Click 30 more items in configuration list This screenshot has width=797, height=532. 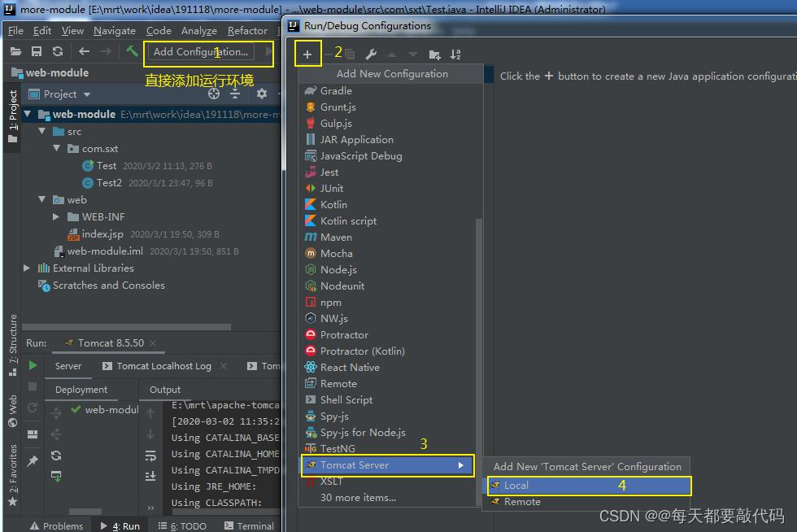tap(358, 497)
